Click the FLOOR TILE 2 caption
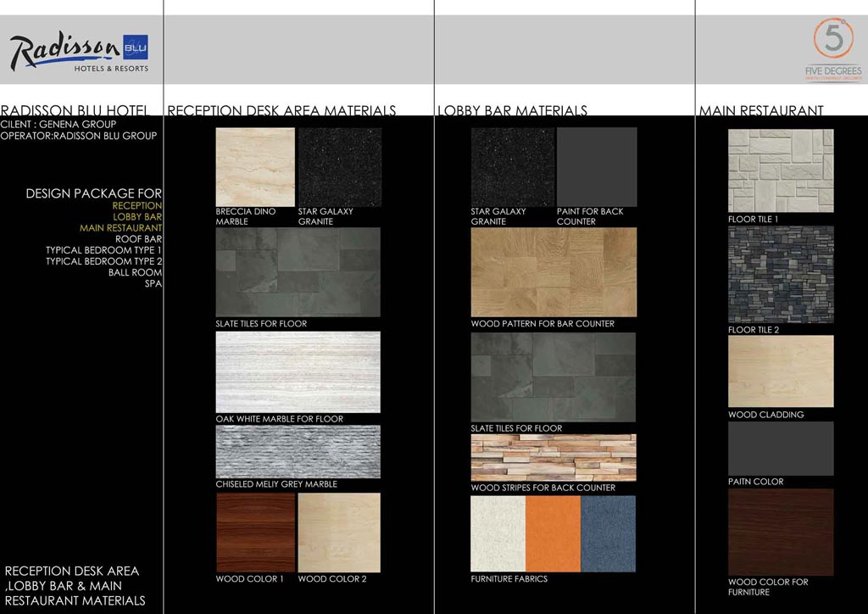 [x=754, y=330]
